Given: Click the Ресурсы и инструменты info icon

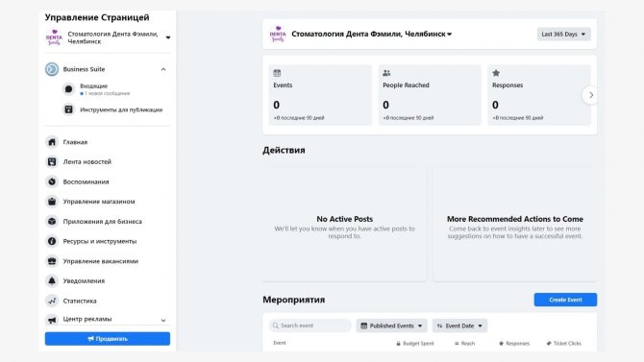Looking at the screenshot, I should point(52,241).
